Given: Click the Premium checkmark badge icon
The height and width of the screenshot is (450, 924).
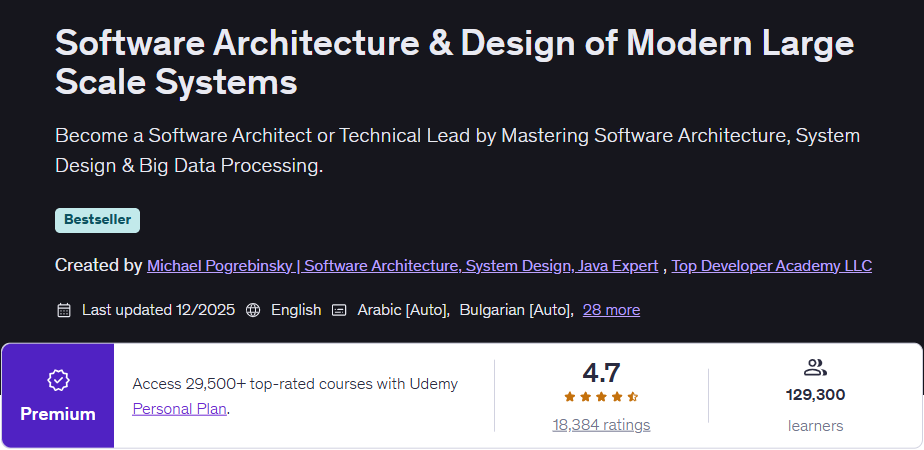Looking at the screenshot, I should coord(58,380).
